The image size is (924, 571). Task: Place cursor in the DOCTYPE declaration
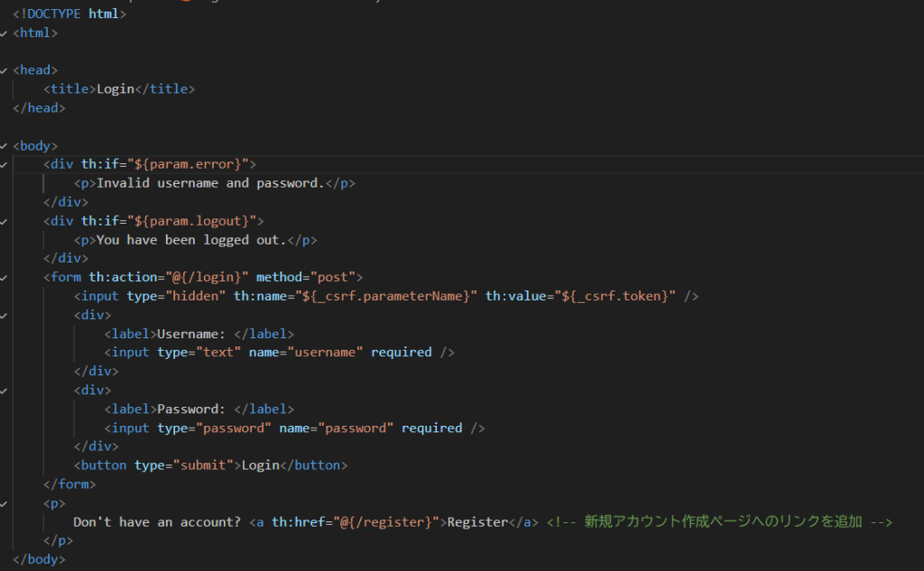(69, 14)
